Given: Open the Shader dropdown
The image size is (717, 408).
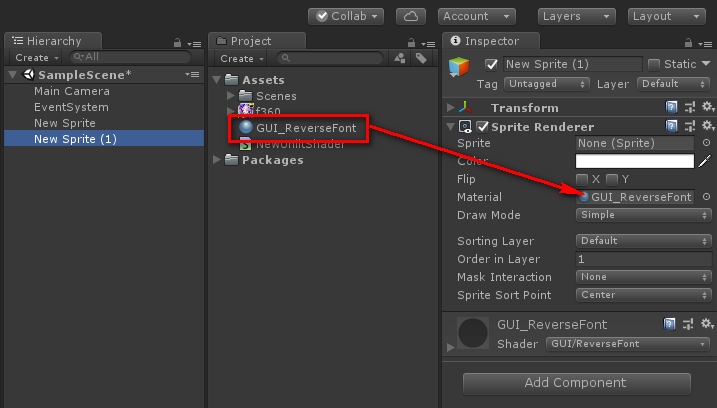Looking at the screenshot, I should 627,344.
